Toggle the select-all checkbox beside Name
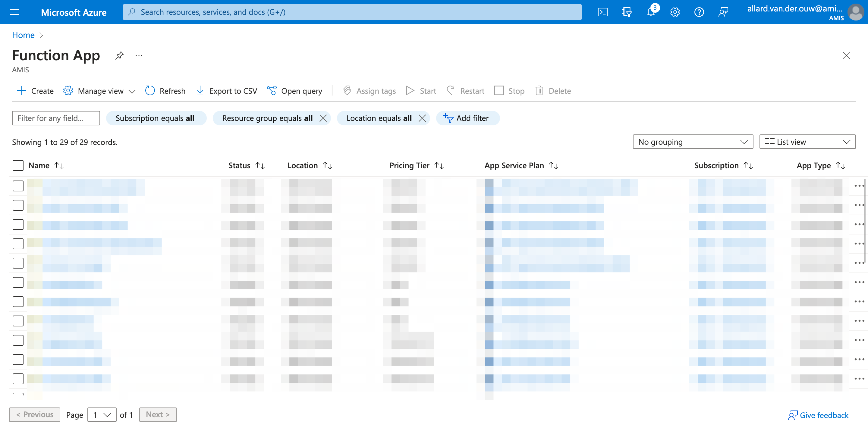This screenshot has width=868, height=434. (18, 165)
